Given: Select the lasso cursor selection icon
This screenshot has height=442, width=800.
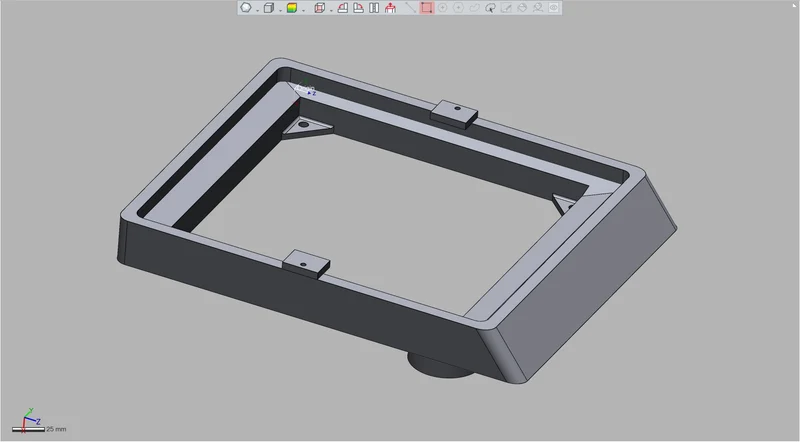Looking at the screenshot, I should point(490,8).
